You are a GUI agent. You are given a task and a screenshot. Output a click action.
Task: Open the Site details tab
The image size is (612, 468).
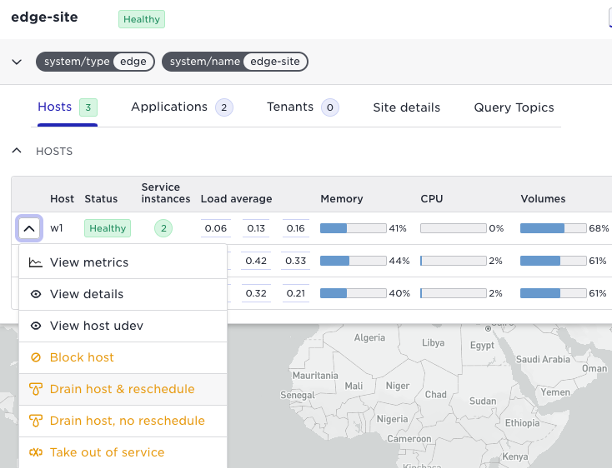tap(406, 107)
